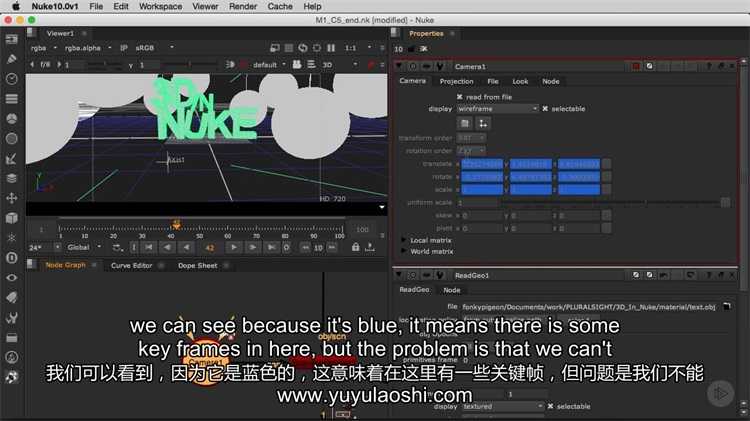750x421 pixels.
Task: Open the Color nodes toolbar menu
Action: [11, 119]
